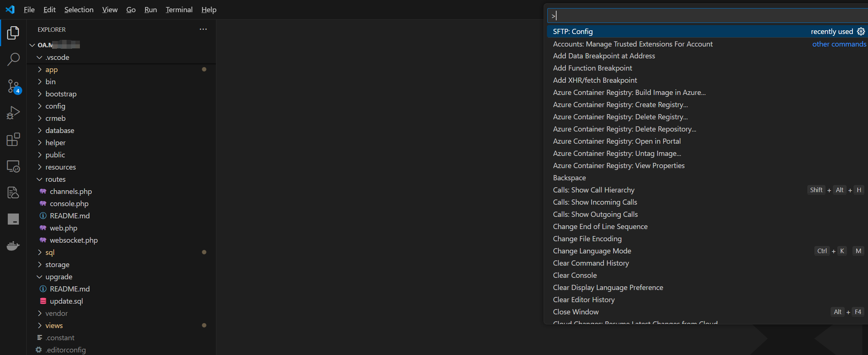The height and width of the screenshot is (355, 868).
Task: Open the View menu
Action: 110,10
